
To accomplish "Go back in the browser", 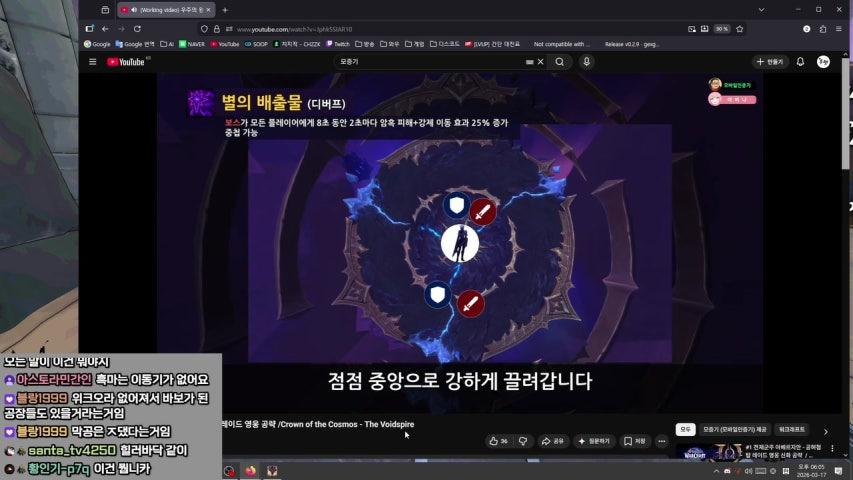I will [x=105, y=29].
